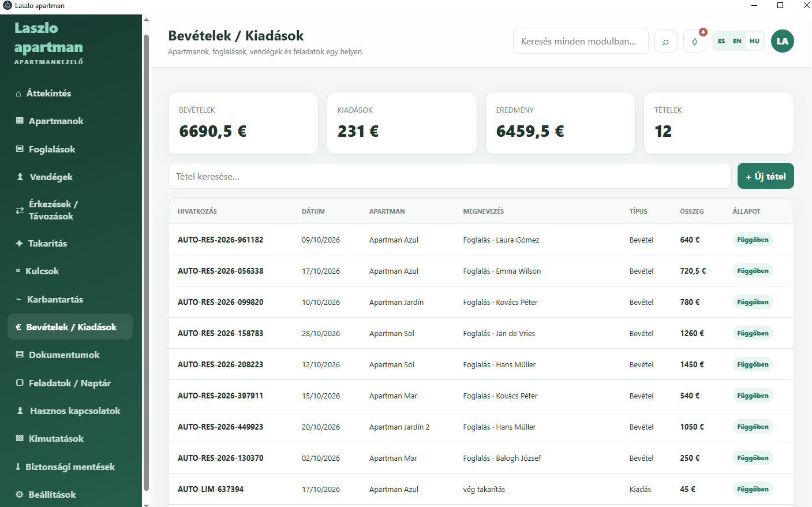The image size is (812, 507).
Task: Click Függőben status for AUTO-LIM-637394
Action: point(753,489)
